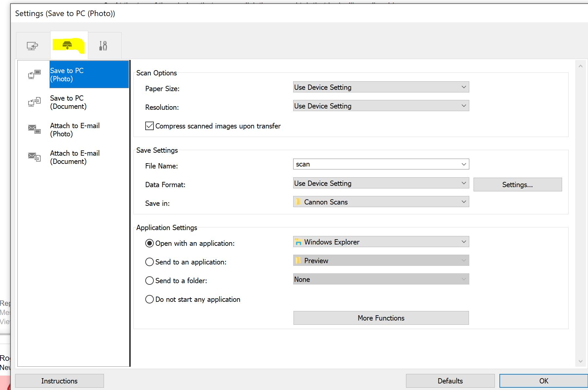Select the highlighted scan-from-operation-panel tab icon
Screen dimensions: 588x390
tap(68, 45)
